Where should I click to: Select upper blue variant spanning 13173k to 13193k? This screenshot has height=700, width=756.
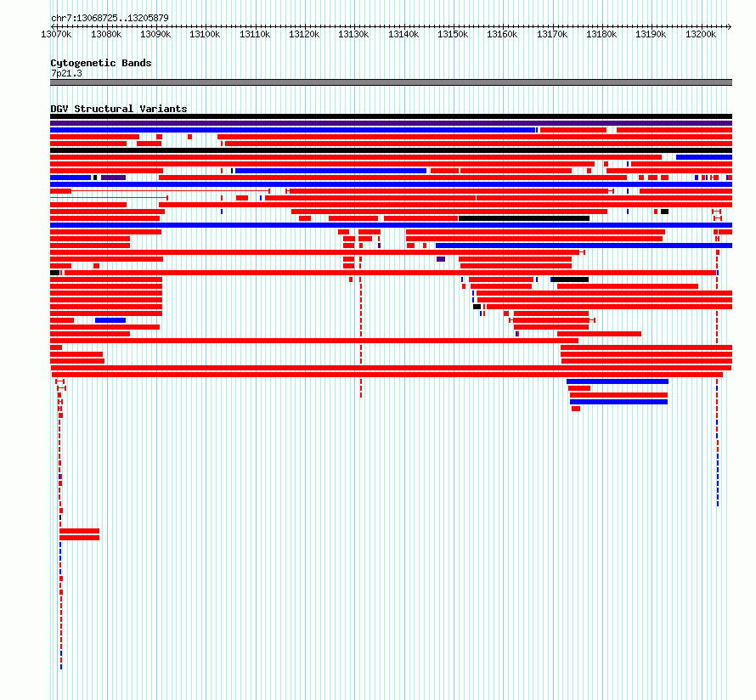[618, 381]
